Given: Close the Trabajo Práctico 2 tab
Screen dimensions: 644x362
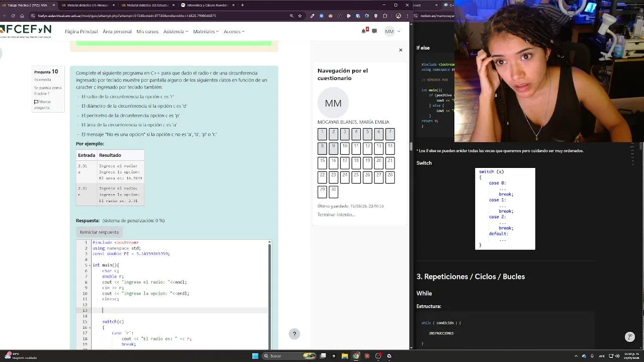Looking at the screenshot, I should [x=54, y=5].
